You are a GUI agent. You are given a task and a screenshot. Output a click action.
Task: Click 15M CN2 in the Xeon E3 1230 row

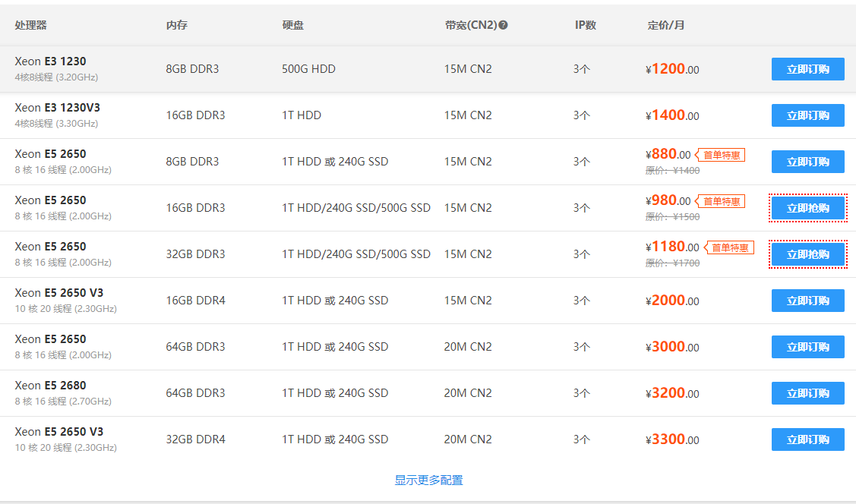468,69
